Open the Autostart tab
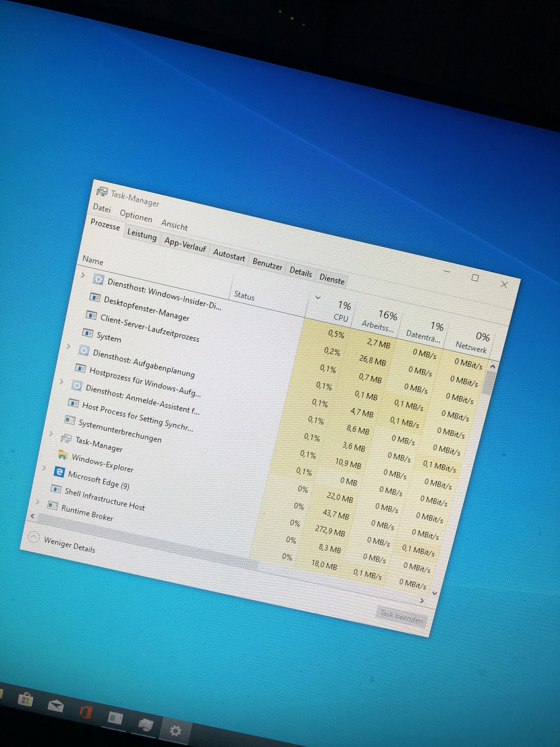The image size is (560, 747). pyautogui.click(x=229, y=256)
